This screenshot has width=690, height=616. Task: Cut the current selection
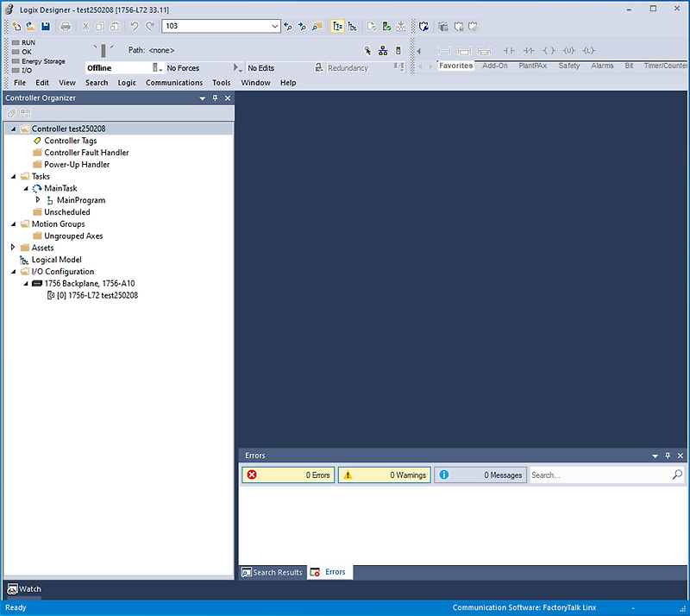click(86, 27)
